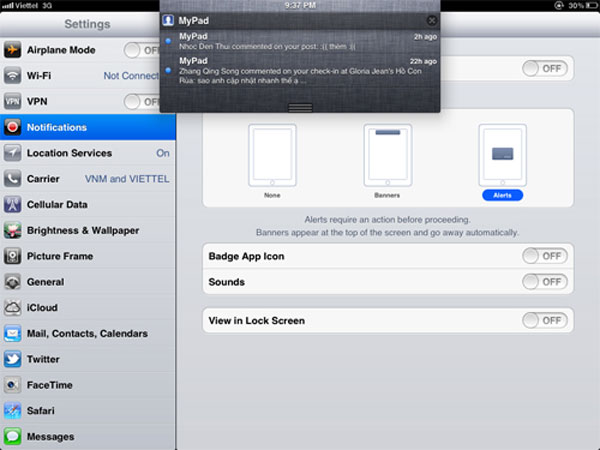Toggle the top OFF switch beside notification panel
Image resolution: width=600 pixels, height=450 pixels.
click(545, 68)
